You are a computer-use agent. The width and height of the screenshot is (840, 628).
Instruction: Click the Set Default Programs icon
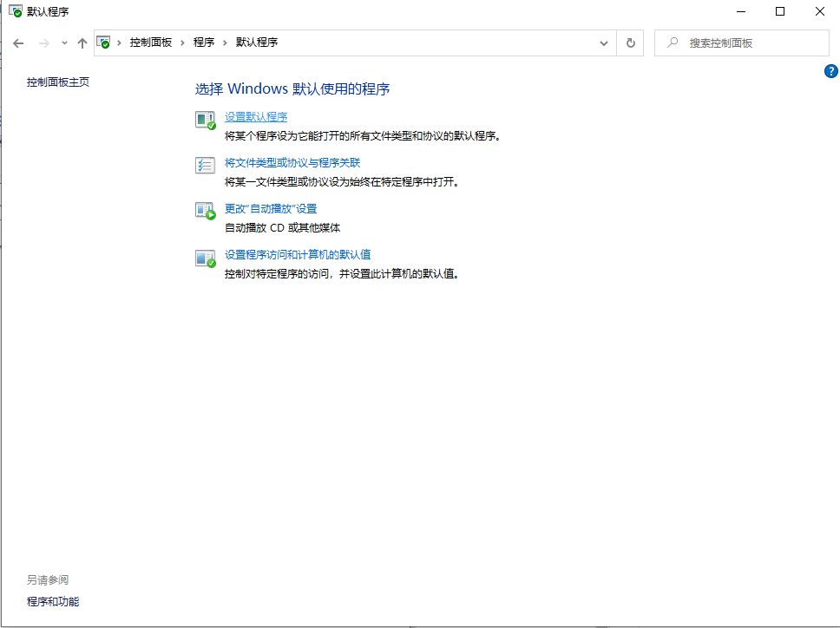[205, 120]
